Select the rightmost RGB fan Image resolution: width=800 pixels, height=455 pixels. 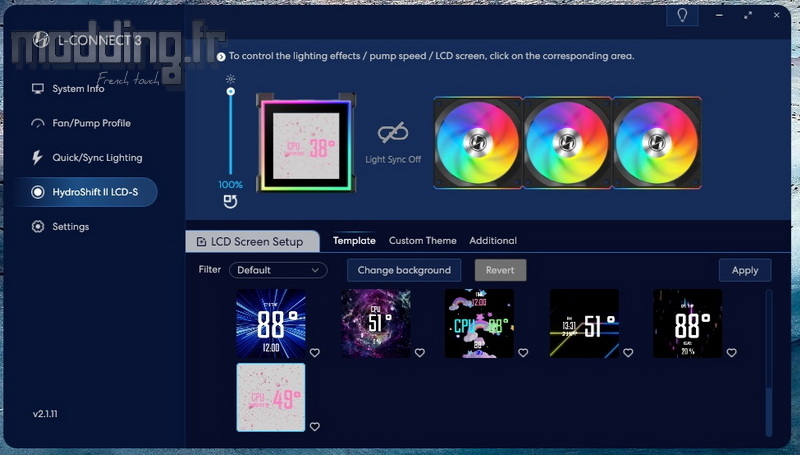click(656, 142)
